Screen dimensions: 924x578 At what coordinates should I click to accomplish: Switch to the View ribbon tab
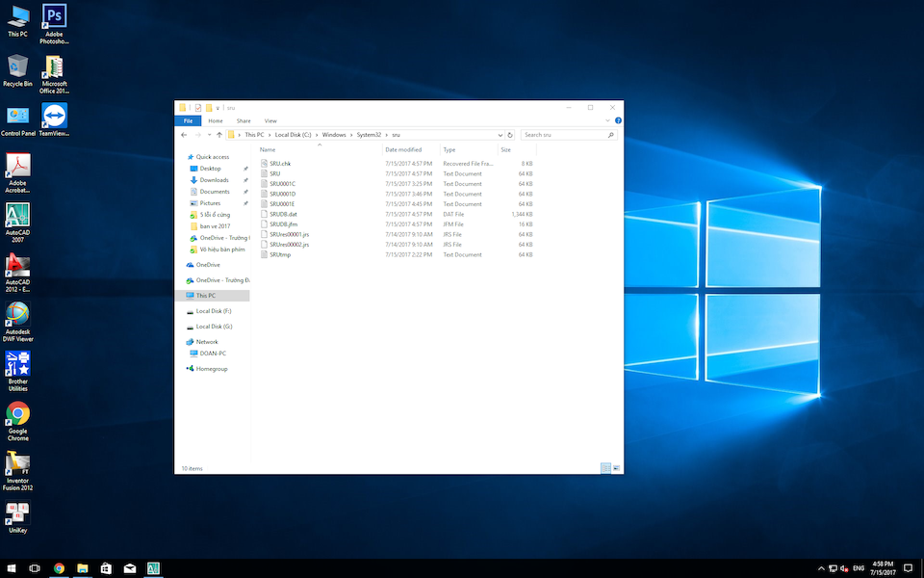coord(271,120)
